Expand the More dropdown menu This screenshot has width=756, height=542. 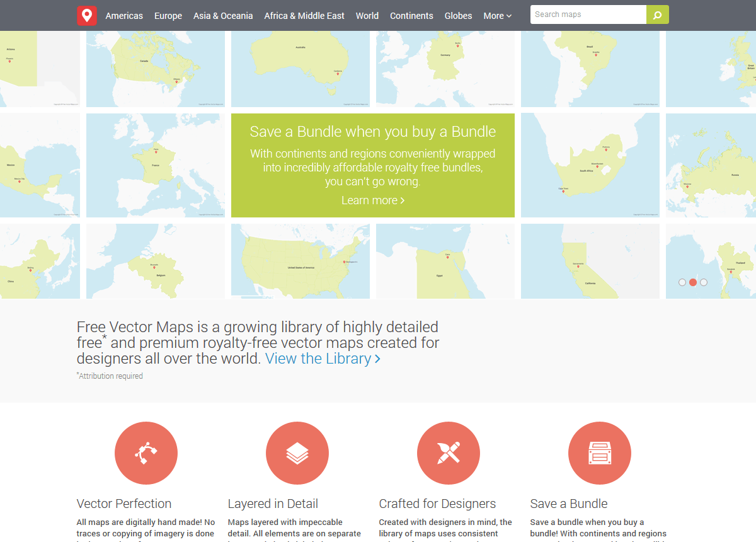(498, 16)
